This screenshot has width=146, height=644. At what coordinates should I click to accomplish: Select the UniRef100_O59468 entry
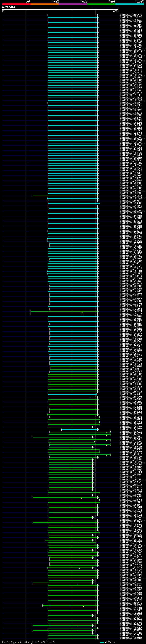coord(131,422)
